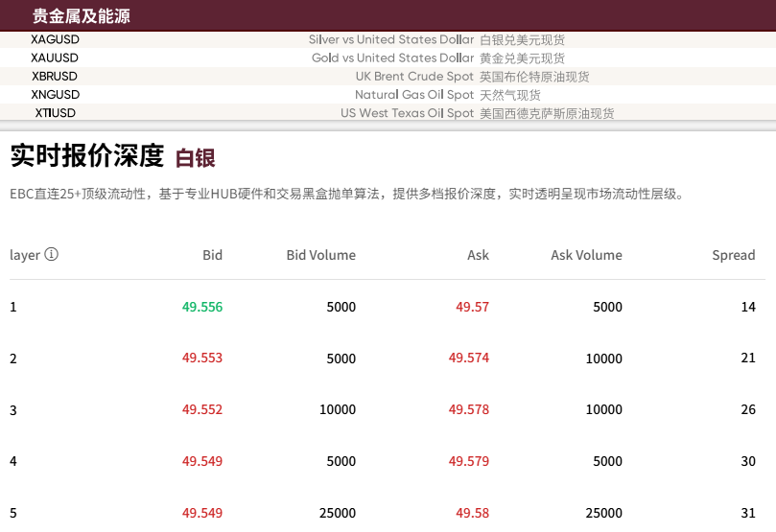Screen dimensions: 776x532
Task: Click the spread value 30 in layer 4
Action: [748, 461]
